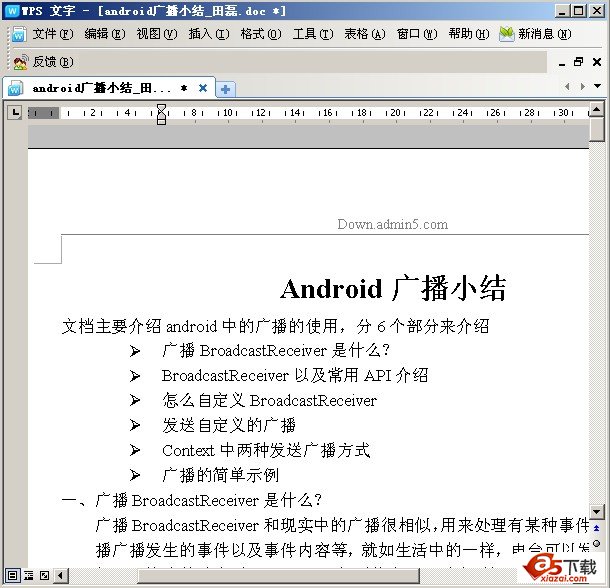Click the horizontal scrollbar left arrow
The width and height of the screenshot is (610, 588).
point(61,575)
